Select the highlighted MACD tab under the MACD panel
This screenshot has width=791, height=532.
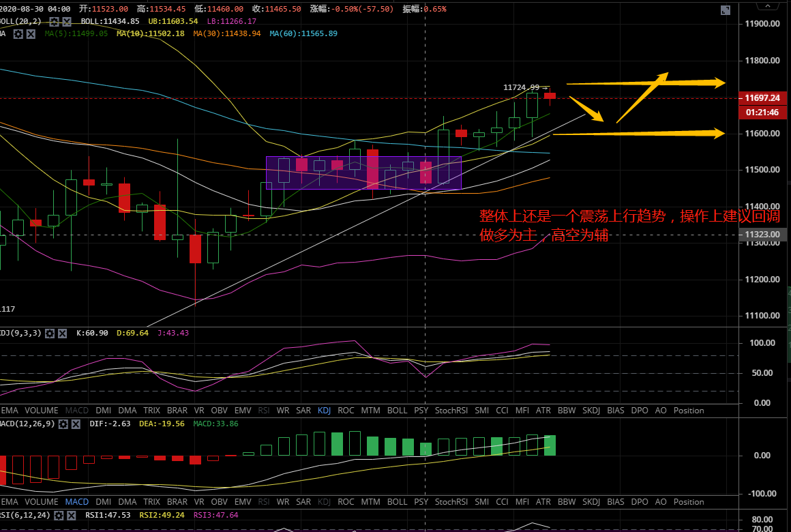(76, 502)
